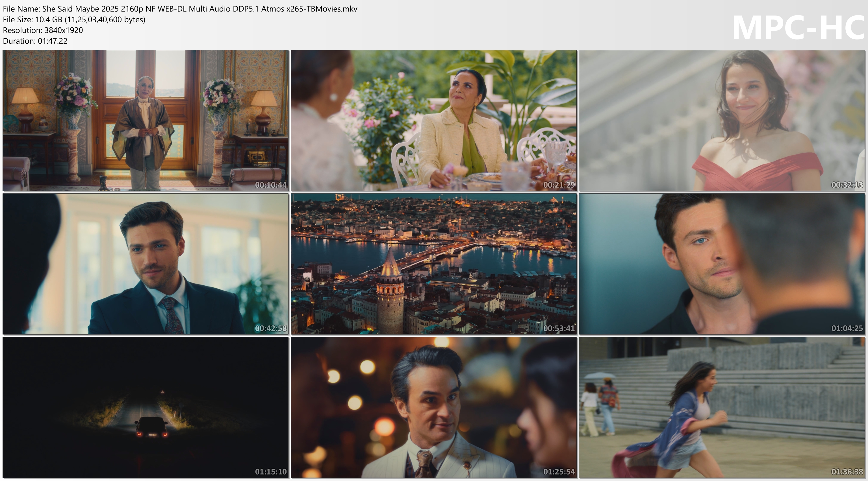Click the 00:21:29 timestamp label
The height and width of the screenshot is (481, 868).
click(x=559, y=185)
